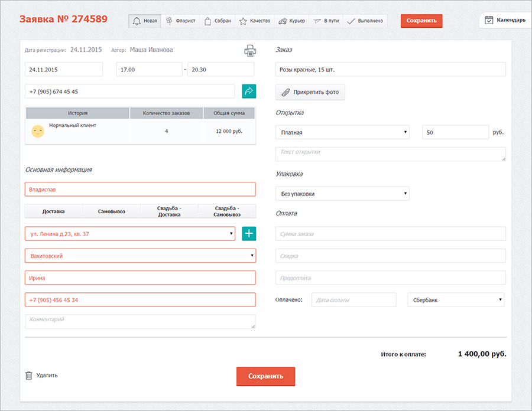Click the Предоплата field
Viewport: 532px width, 411px height.
(x=391, y=278)
